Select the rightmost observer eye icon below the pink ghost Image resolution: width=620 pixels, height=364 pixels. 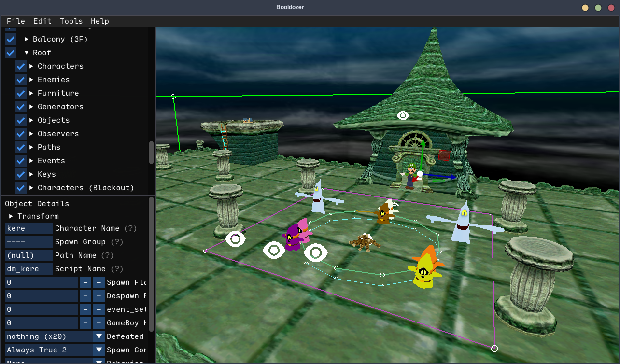(x=315, y=252)
